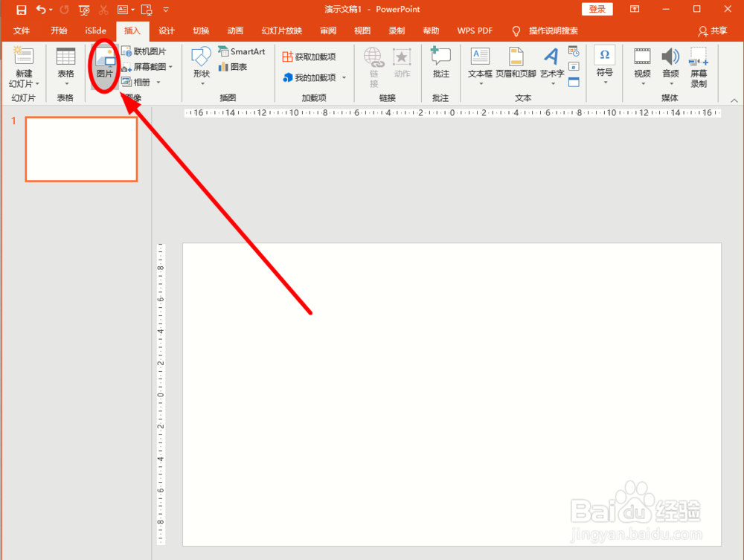The height and width of the screenshot is (560, 744).
Task: Click the New Slide (新建幻灯片) icon
Action: (x=23, y=57)
